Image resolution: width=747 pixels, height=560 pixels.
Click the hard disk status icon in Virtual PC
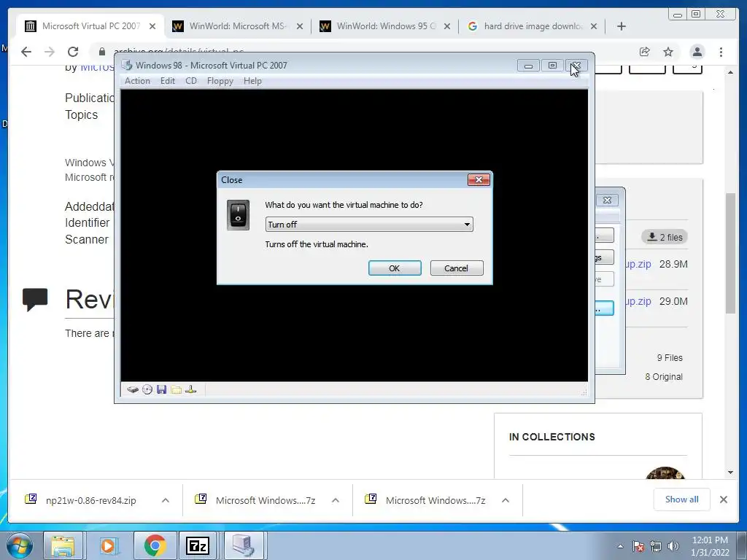pos(133,389)
